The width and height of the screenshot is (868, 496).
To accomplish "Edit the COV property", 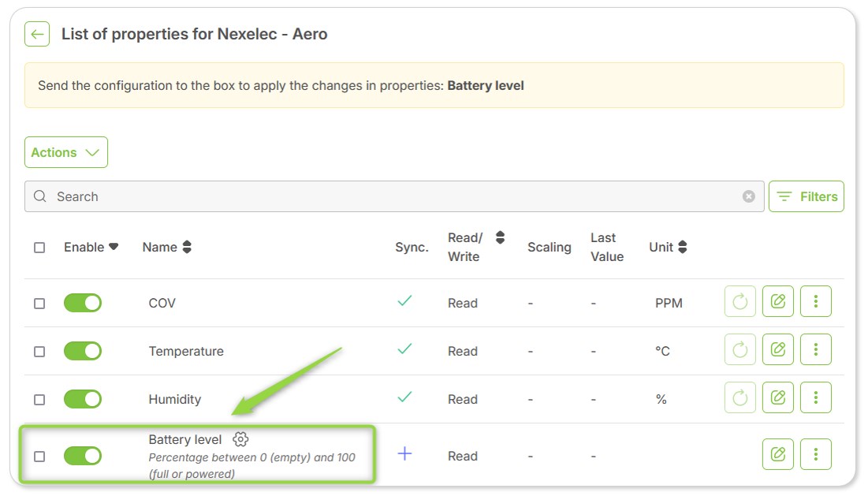I will pos(778,301).
